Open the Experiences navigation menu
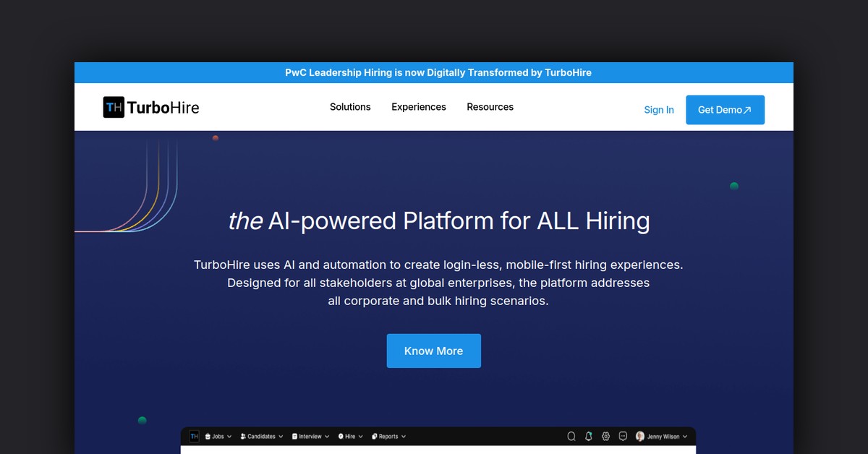868x454 pixels. tap(419, 107)
